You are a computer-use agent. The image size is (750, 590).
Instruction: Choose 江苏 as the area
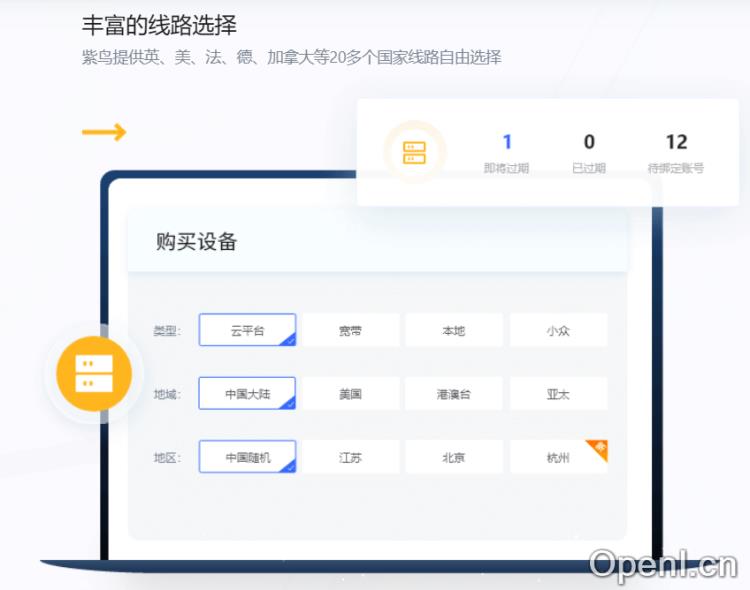(350, 457)
